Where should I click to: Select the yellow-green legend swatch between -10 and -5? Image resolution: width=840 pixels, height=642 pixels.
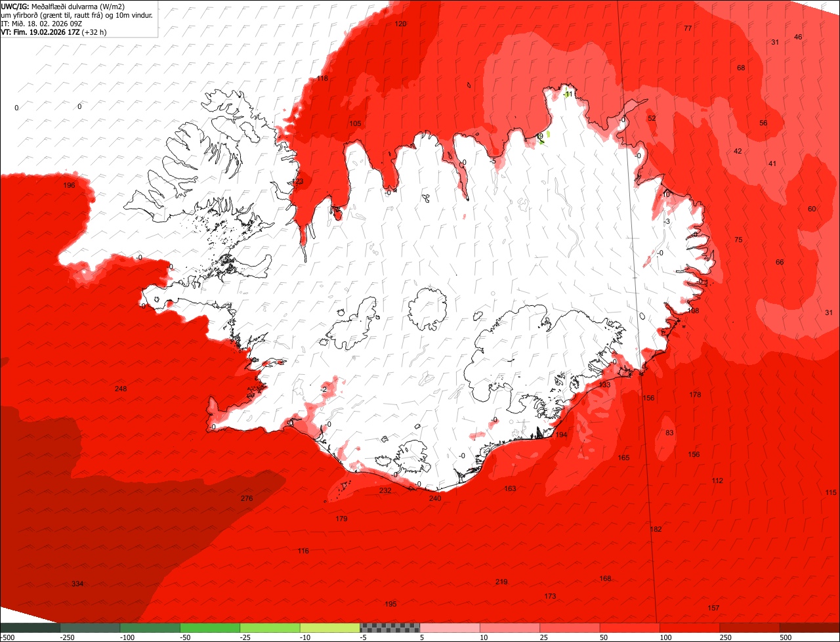330,628
